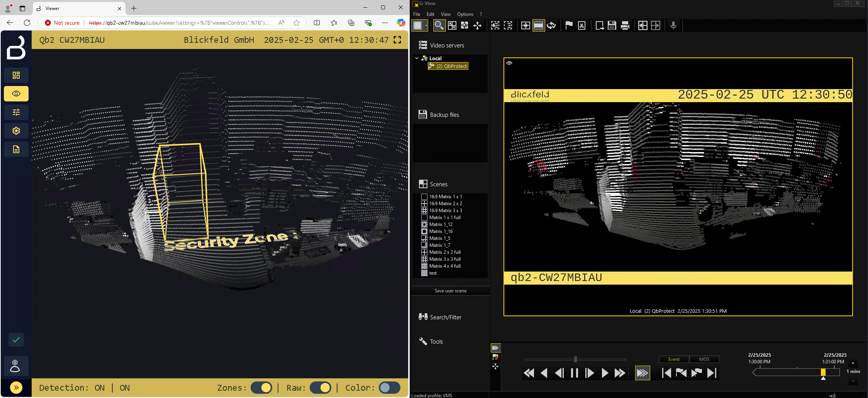Screen dimensions: 868x398
Task: Open the dashboard grid icon in Blickfeld sidebar
Action: point(16,75)
